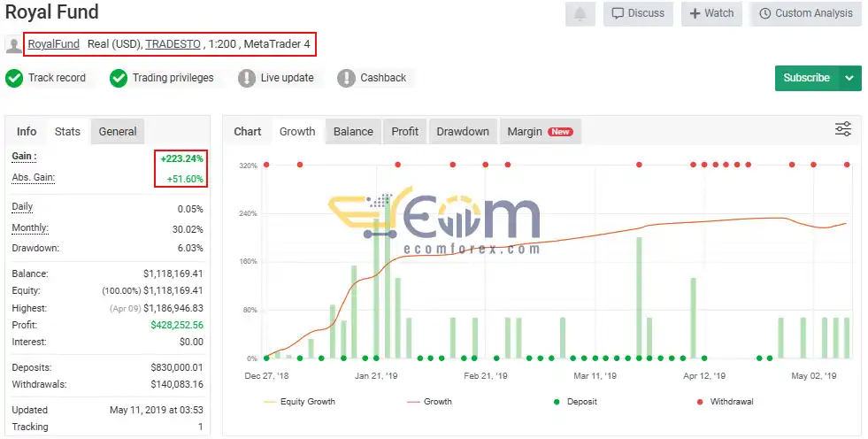Click the Daily 0.05% value
Image resolution: width=868 pixels, height=439 pixels.
click(x=190, y=209)
